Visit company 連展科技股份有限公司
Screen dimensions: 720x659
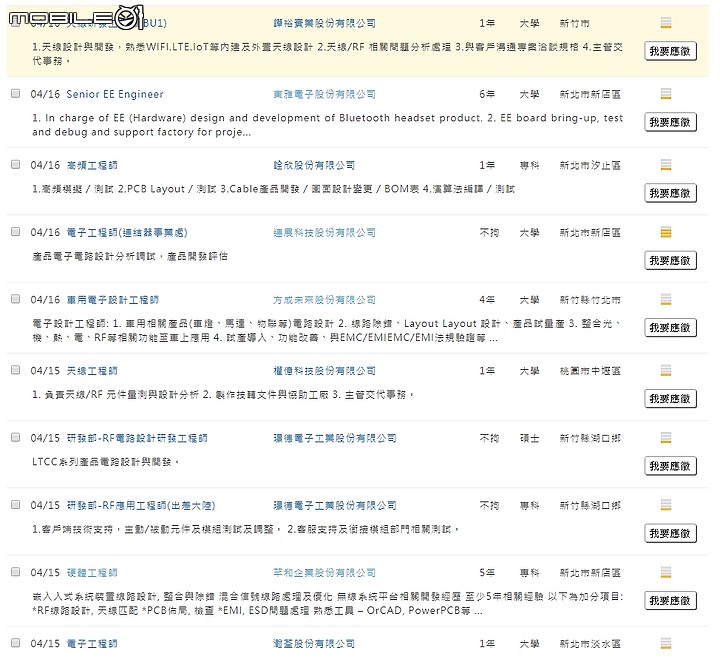pyautogui.click(x=324, y=232)
